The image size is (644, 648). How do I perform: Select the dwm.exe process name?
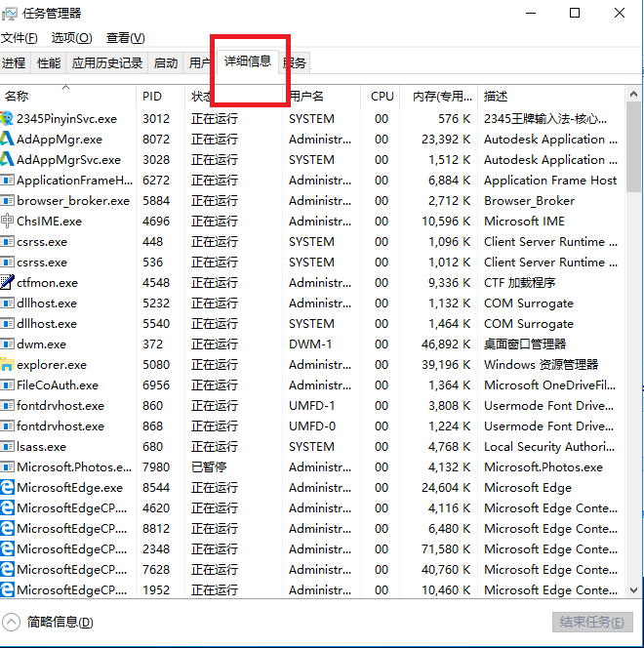[x=41, y=344]
